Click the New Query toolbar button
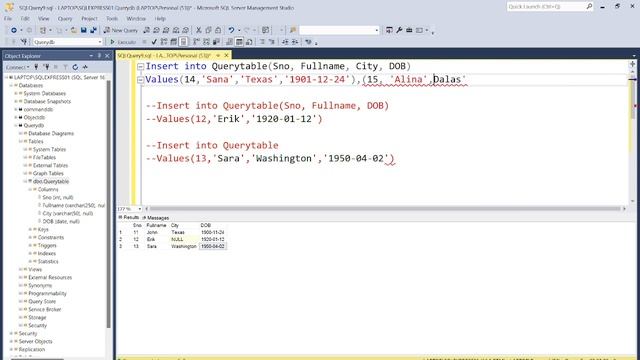Screen dimensions: 640x360 (121, 30)
